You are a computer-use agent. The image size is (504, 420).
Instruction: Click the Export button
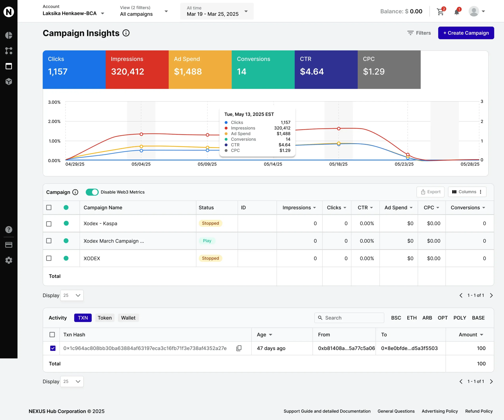430,192
